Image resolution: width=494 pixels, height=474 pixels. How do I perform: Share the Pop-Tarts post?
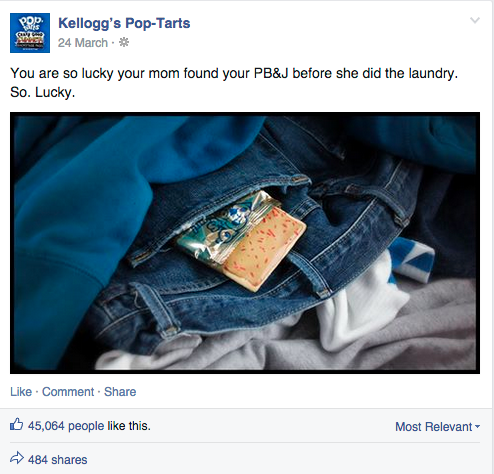[120, 392]
